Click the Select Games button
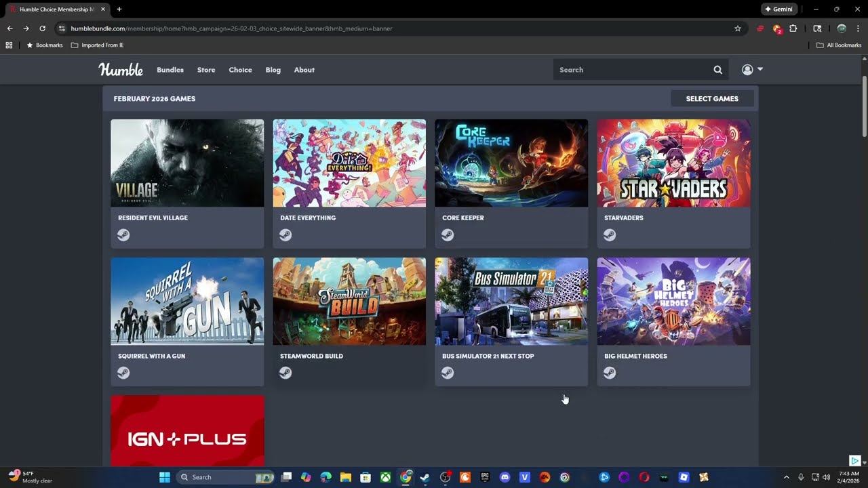This screenshot has width=868, height=488. pos(712,98)
